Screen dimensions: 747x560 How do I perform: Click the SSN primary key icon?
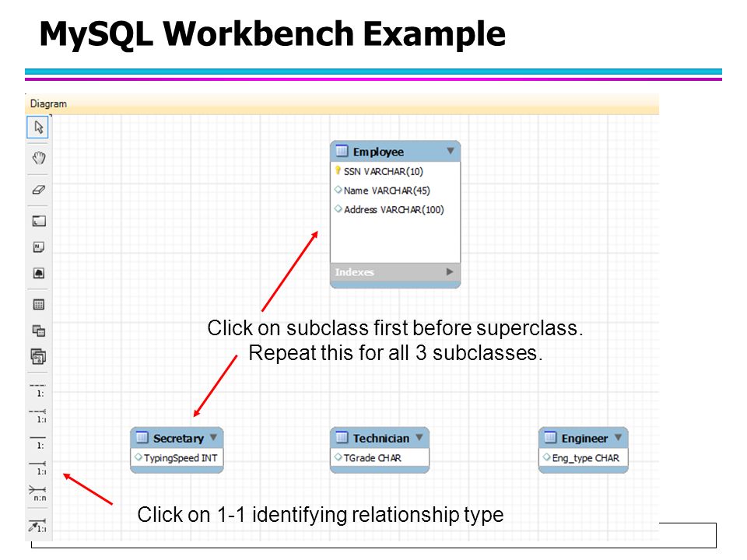pyautogui.click(x=338, y=170)
